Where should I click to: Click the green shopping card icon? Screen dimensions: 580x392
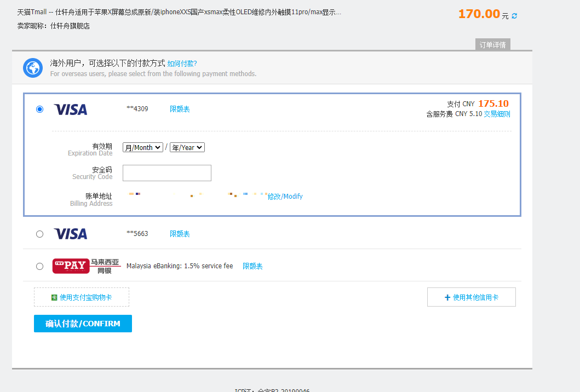(54, 297)
